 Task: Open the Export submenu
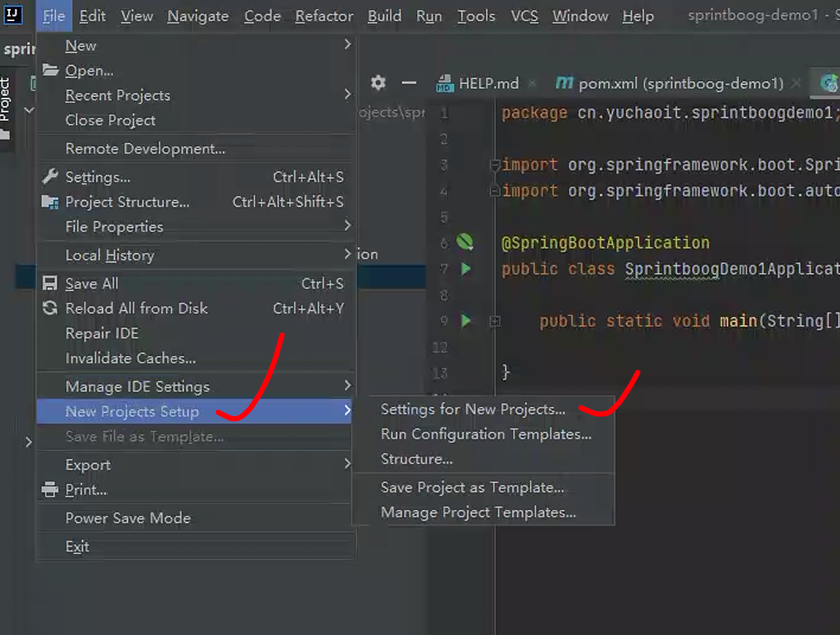tap(347, 464)
